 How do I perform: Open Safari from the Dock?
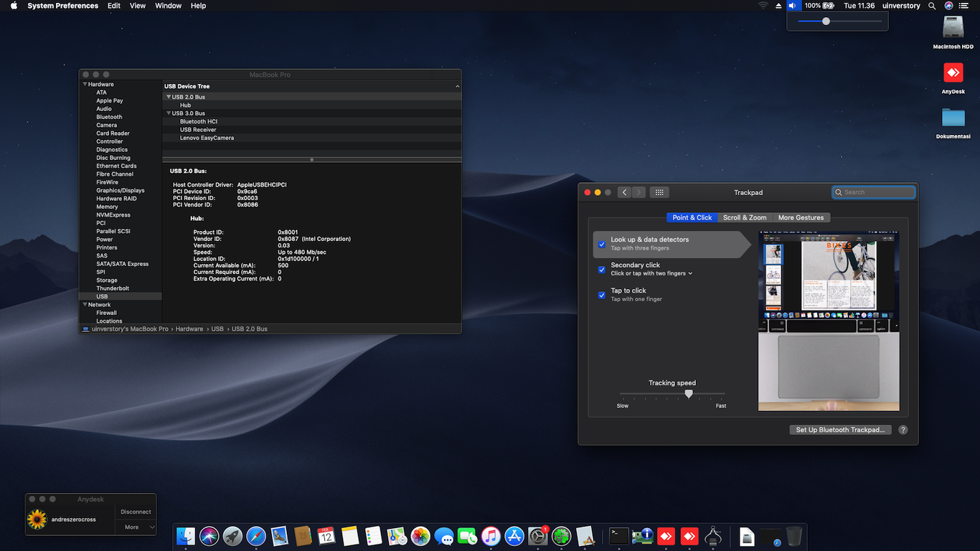256,536
